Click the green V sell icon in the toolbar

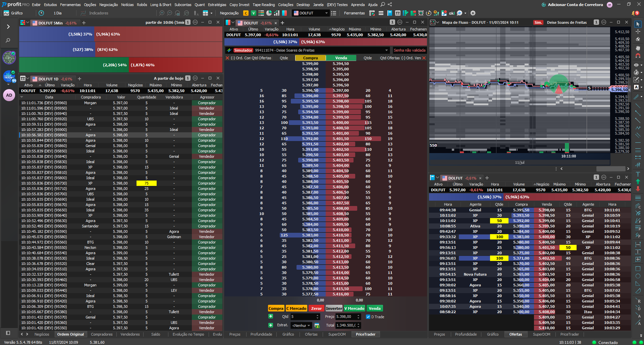[254, 13]
